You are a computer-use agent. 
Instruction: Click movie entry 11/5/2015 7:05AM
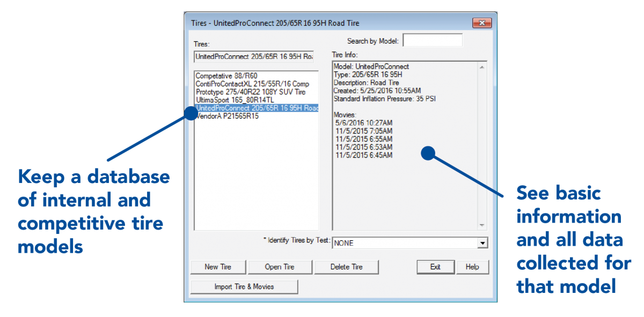(364, 131)
